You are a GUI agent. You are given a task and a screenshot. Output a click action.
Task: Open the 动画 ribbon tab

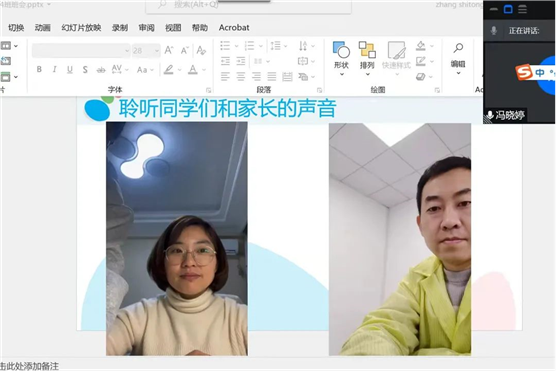(43, 28)
